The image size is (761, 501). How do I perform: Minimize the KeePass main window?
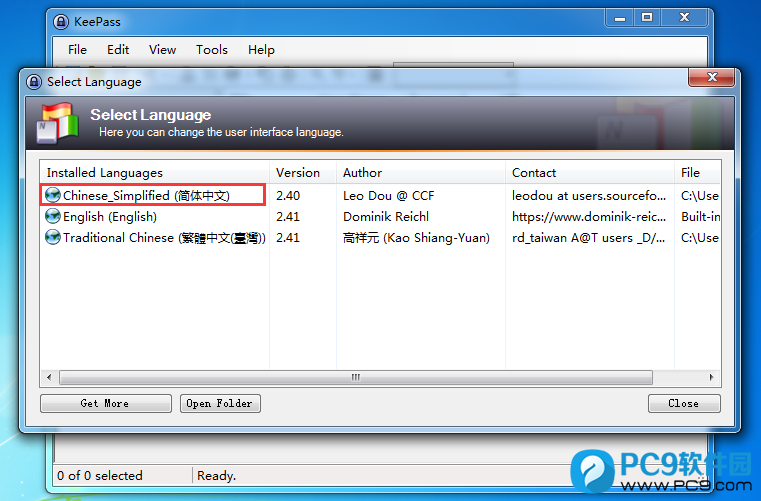620,18
